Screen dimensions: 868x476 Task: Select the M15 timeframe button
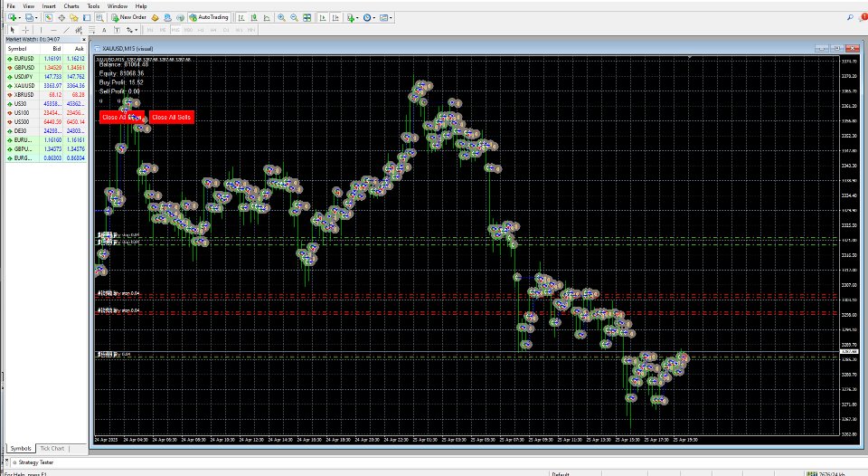175,30
